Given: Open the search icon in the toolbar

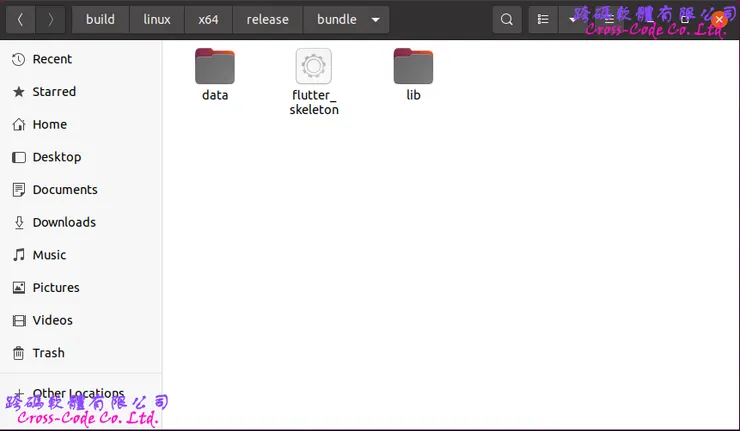Looking at the screenshot, I should click(507, 19).
